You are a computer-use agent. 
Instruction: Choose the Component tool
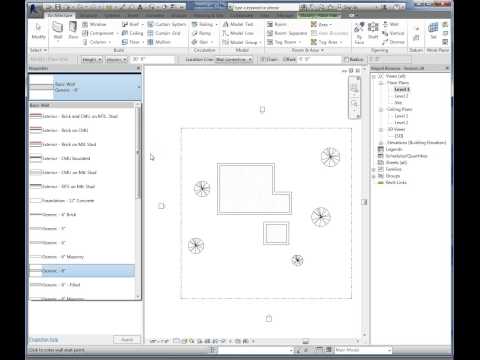99,33
